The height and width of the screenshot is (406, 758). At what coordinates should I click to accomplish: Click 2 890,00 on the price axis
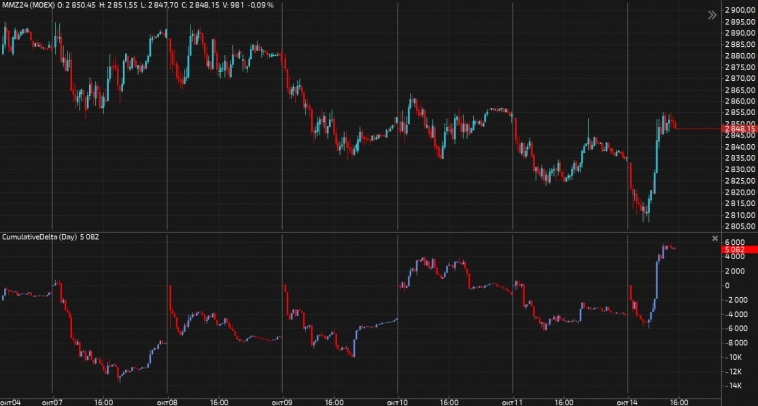click(739, 33)
